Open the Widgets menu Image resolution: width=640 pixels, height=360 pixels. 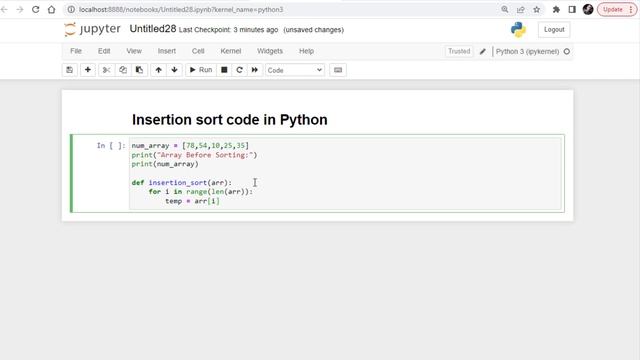point(270,51)
